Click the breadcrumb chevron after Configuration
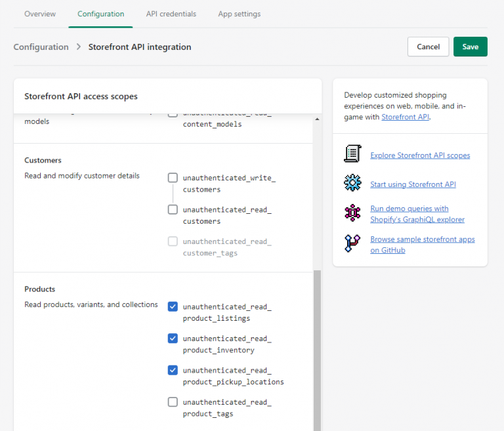The width and height of the screenshot is (504, 431). pos(78,47)
